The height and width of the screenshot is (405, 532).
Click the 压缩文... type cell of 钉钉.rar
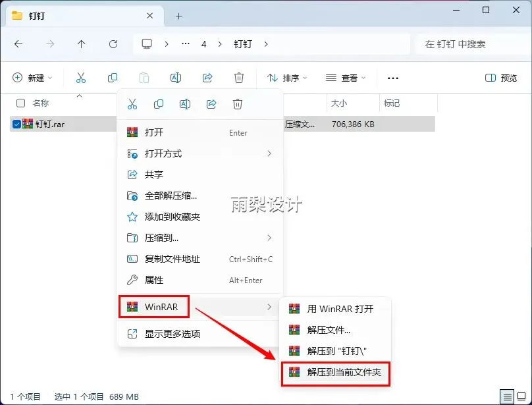tap(300, 124)
